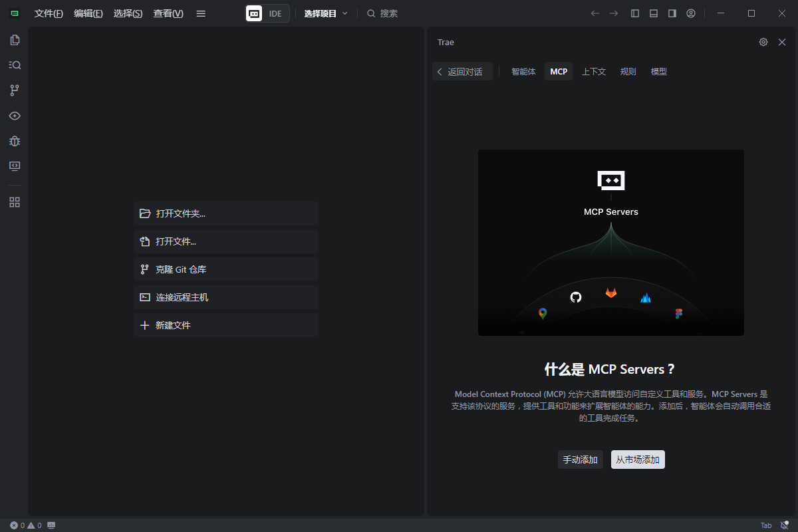Toggle the bottom panel layout icon

pos(654,13)
